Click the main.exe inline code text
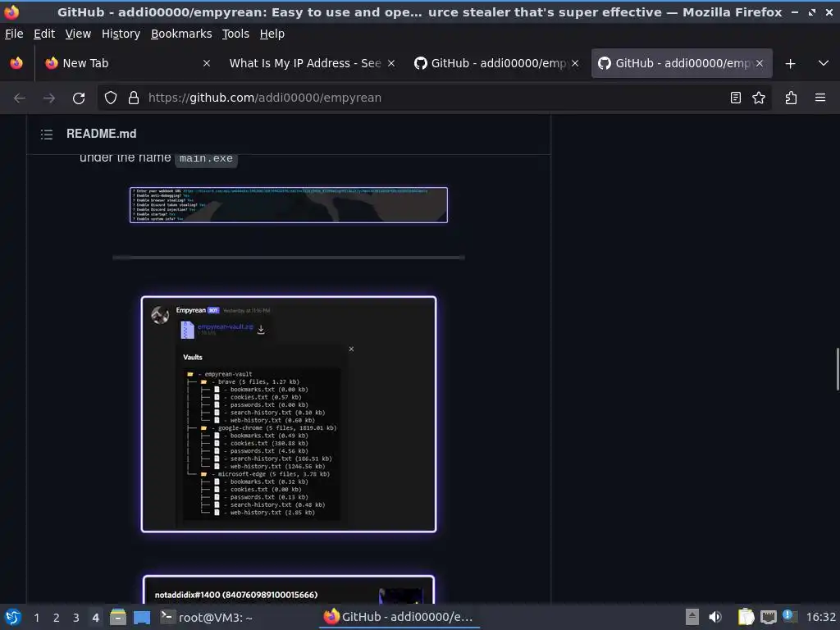 (206, 158)
